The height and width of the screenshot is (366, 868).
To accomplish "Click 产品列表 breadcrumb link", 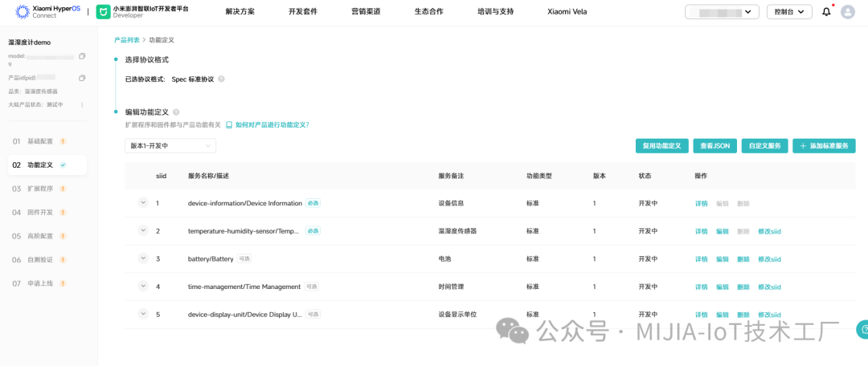I will coord(127,40).
